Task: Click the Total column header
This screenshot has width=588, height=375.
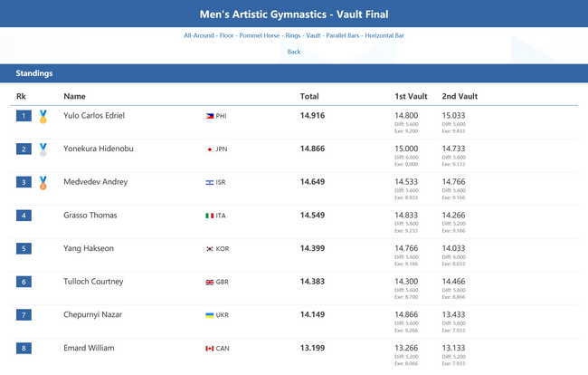Action: pyautogui.click(x=309, y=96)
